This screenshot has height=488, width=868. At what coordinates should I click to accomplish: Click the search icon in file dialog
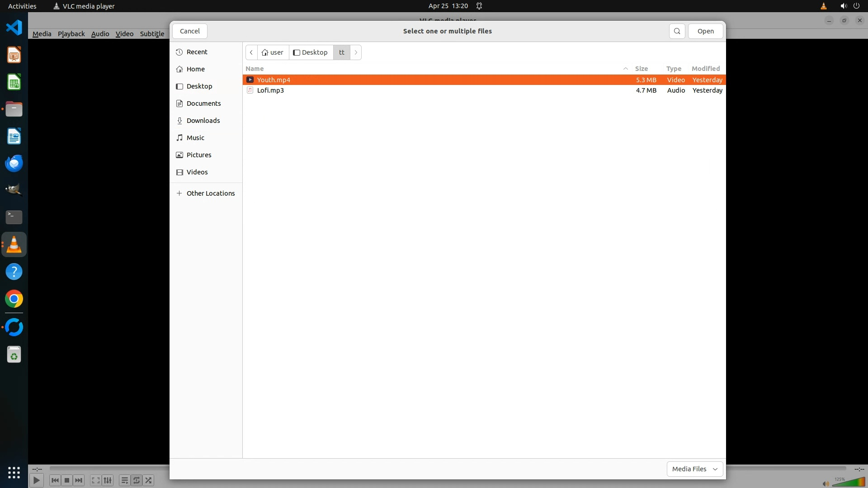pos(677,31)
